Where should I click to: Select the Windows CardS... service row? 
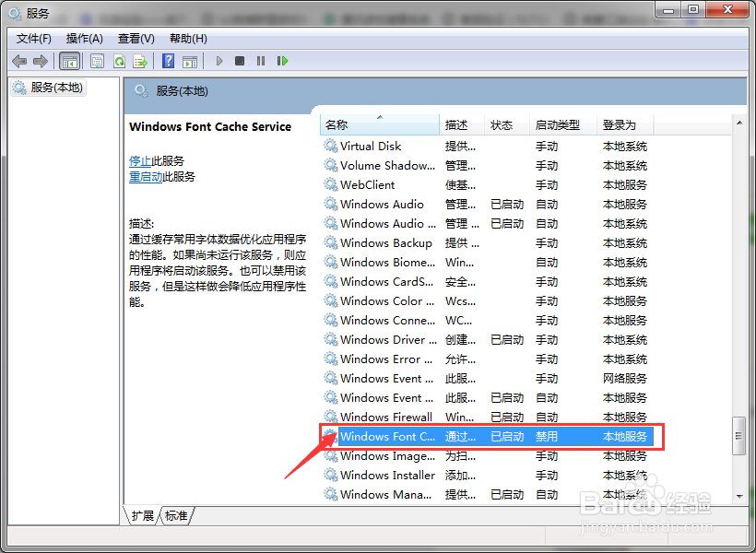click(x=487, y=281)
